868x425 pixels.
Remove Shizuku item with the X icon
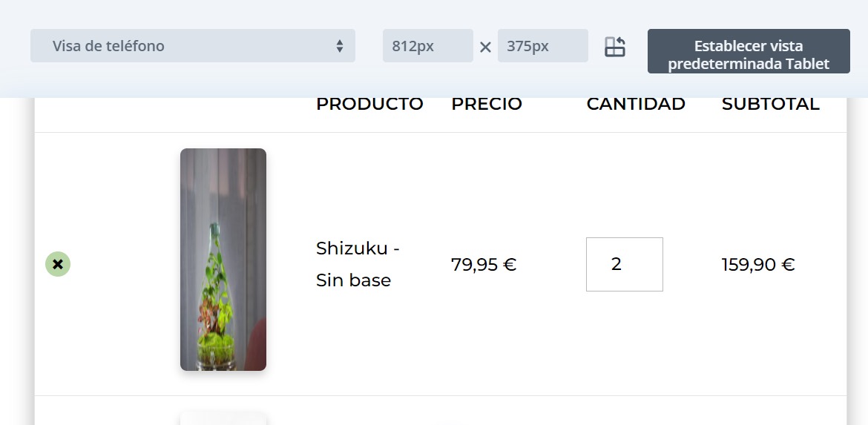[x=58, y=265]
